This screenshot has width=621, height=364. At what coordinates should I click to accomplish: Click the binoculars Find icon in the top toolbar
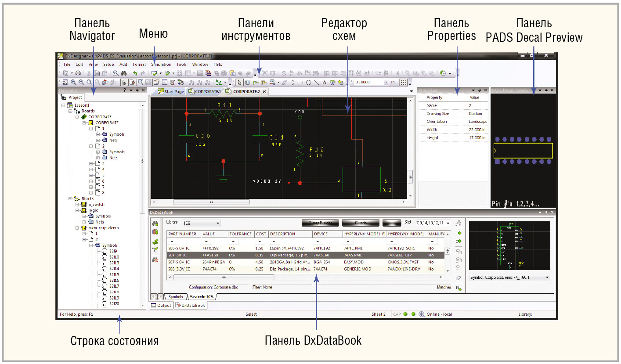click(x=124, y=73)
